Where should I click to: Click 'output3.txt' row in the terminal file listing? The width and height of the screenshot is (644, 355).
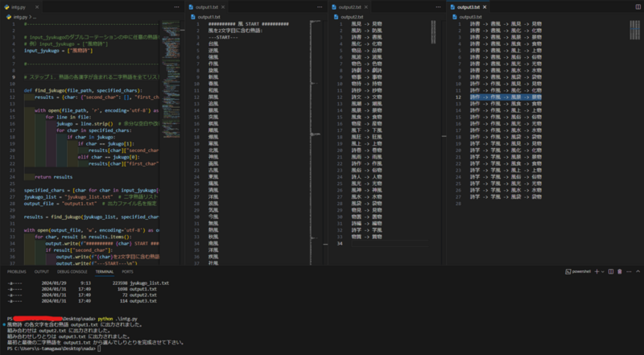[x=82, y=301]
